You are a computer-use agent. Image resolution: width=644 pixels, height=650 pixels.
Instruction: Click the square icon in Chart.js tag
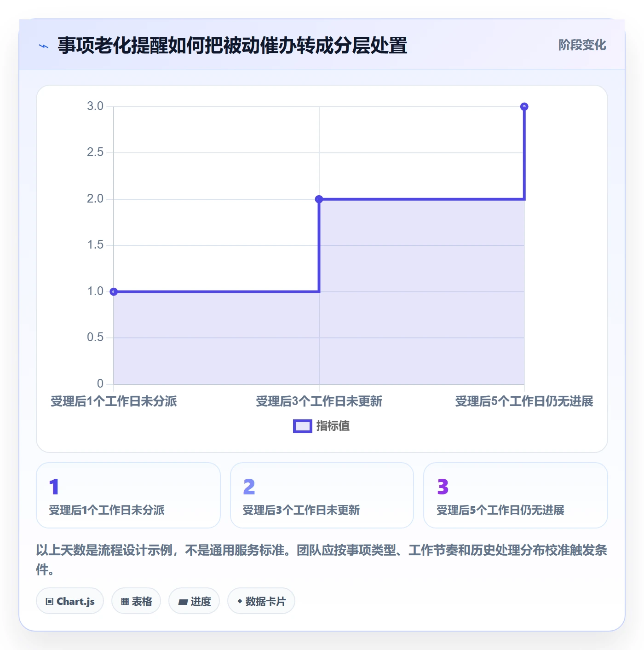50,601
